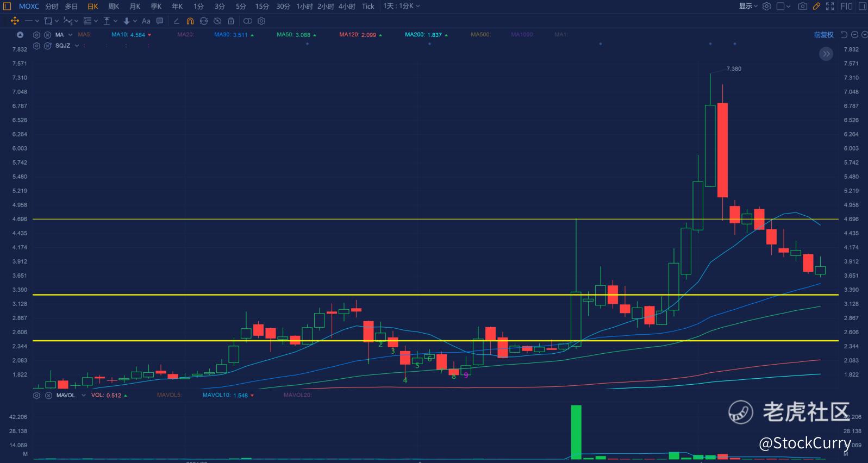Toggle the left sidebar panel icon

(7, 7)
